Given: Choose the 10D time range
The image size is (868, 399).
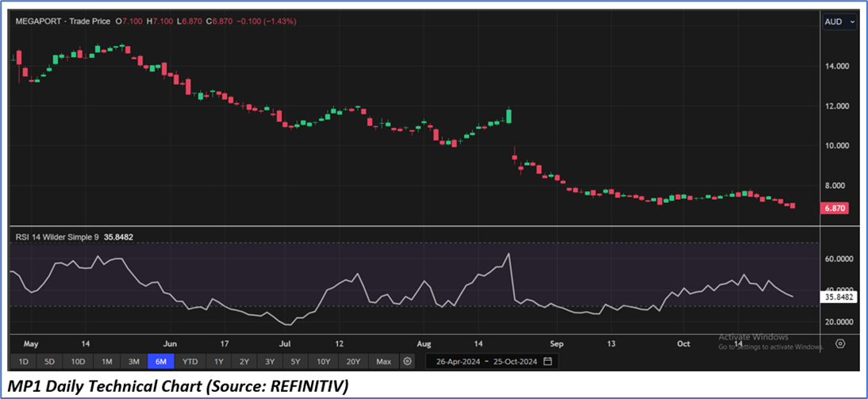Looking at the screenshot, I should [x=78, y=361].
